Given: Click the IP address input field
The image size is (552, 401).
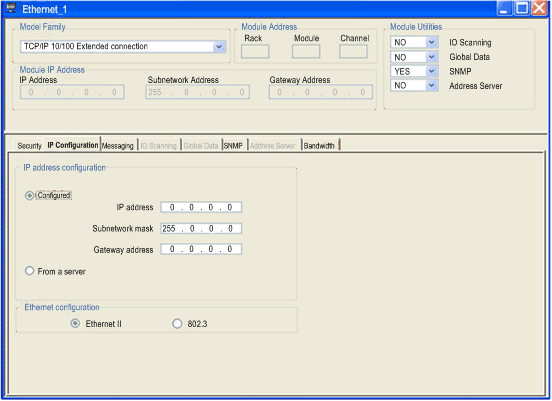Looking at the screenshot, I should pos(201,207).
